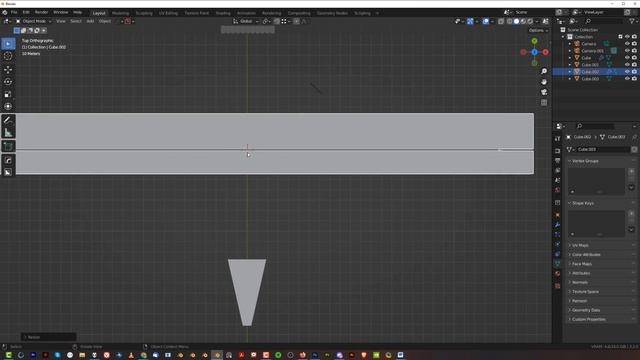Viewport: 640px width, 360px height.
Task: Open the viewport Add menu
Action: 90,21
